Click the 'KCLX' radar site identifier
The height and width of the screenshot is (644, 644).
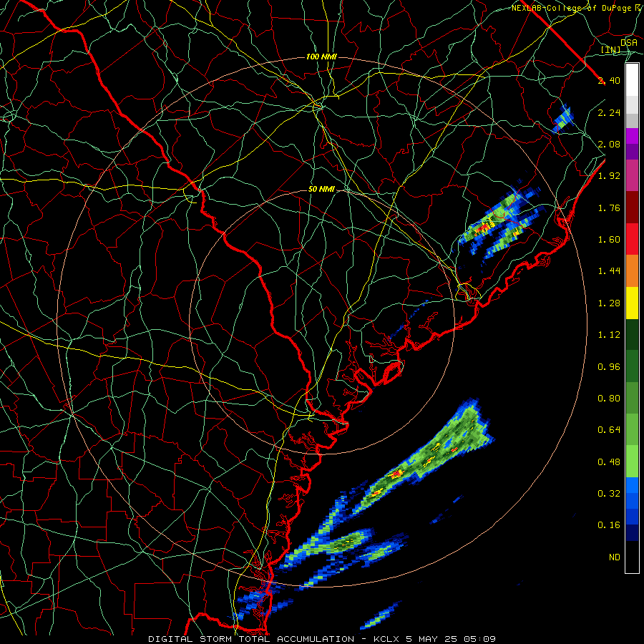click(x=388, y=639)
